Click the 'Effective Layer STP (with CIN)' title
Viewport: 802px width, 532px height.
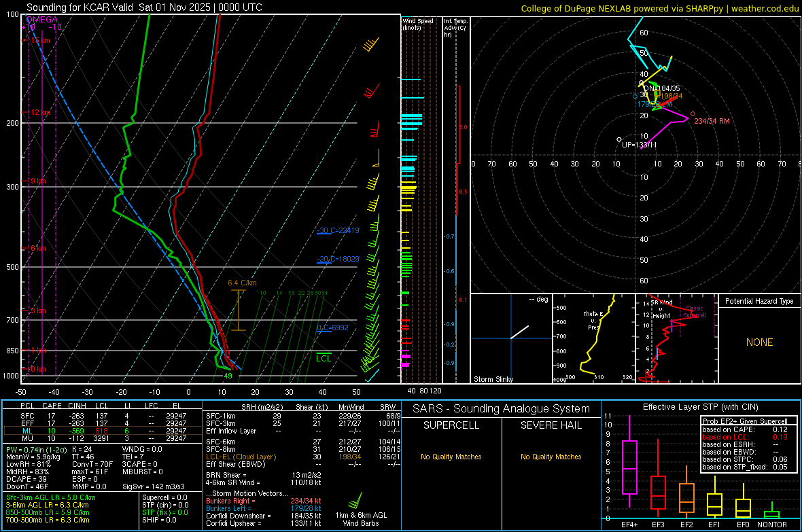click(x=700, y=407)
